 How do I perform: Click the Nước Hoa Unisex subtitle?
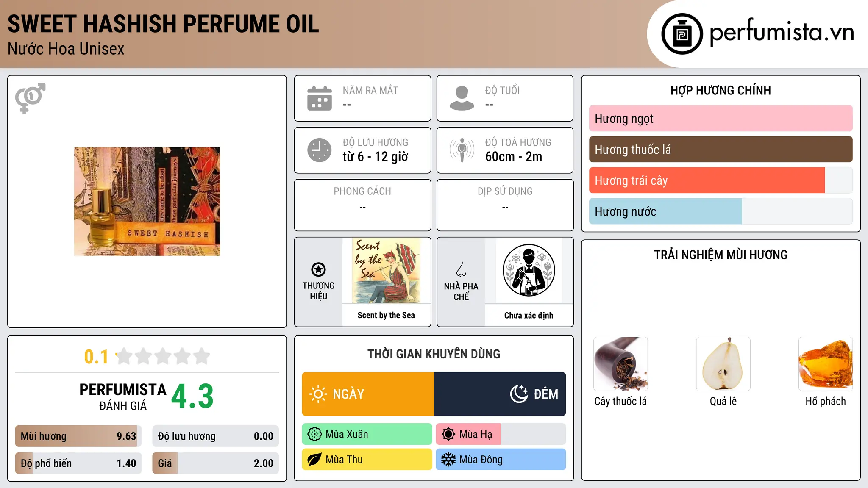coord(66,49)
